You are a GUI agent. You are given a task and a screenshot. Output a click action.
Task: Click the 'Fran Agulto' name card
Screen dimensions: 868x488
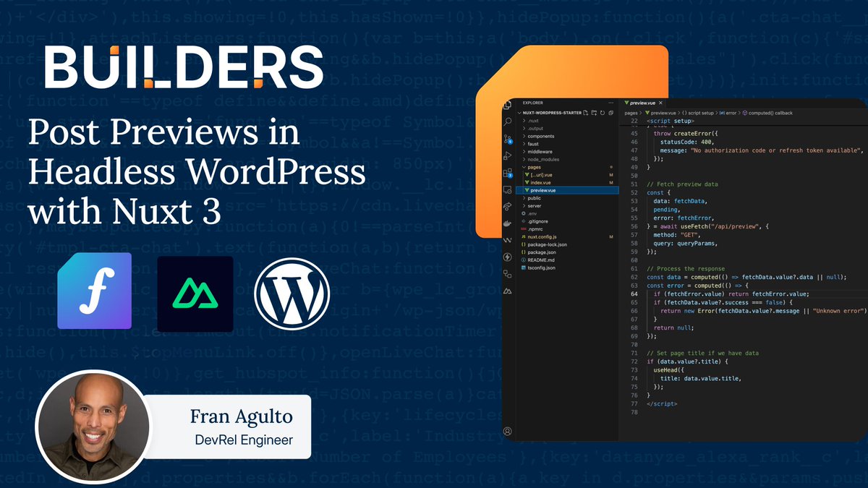231,427
